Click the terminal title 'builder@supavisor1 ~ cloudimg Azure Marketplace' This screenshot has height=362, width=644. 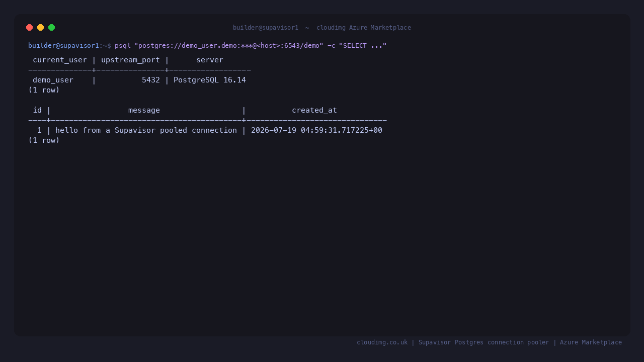click(x=322, y=28)
